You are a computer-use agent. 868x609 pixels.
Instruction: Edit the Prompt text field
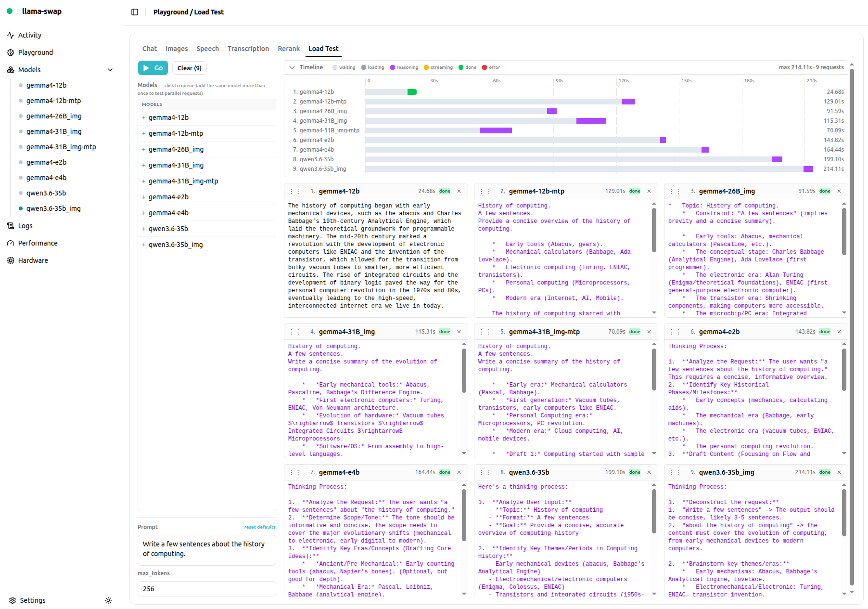click(x=207, y=550)
